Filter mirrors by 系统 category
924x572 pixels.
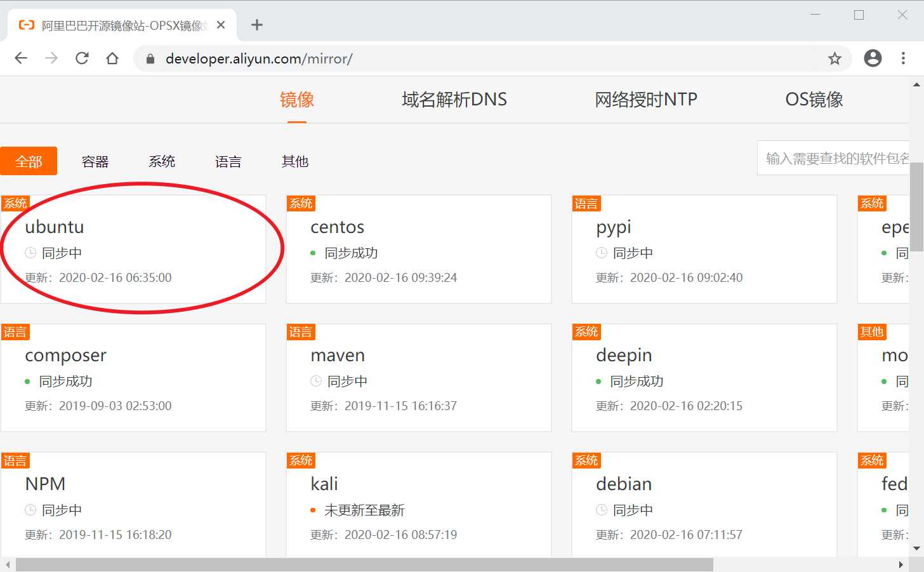click(x=162, y=161)
